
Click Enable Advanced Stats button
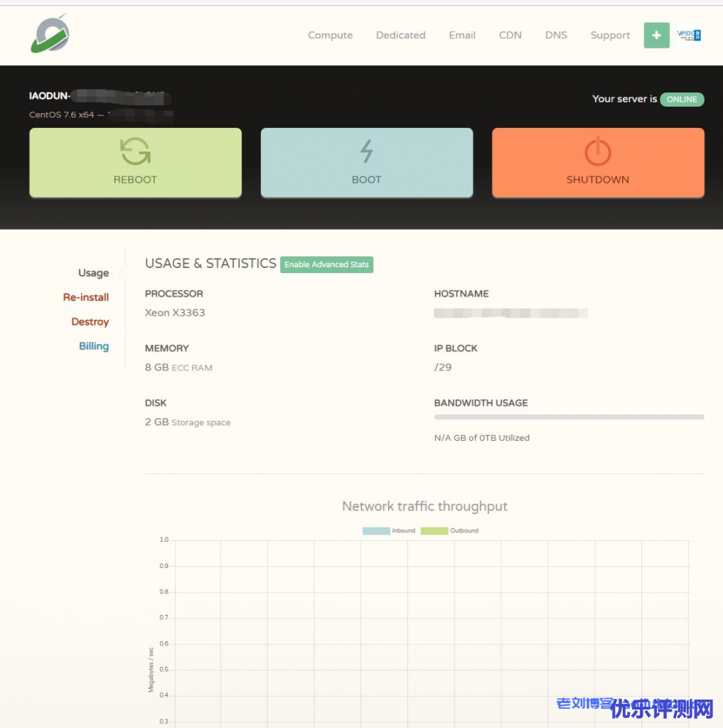[x=326, y=264]
